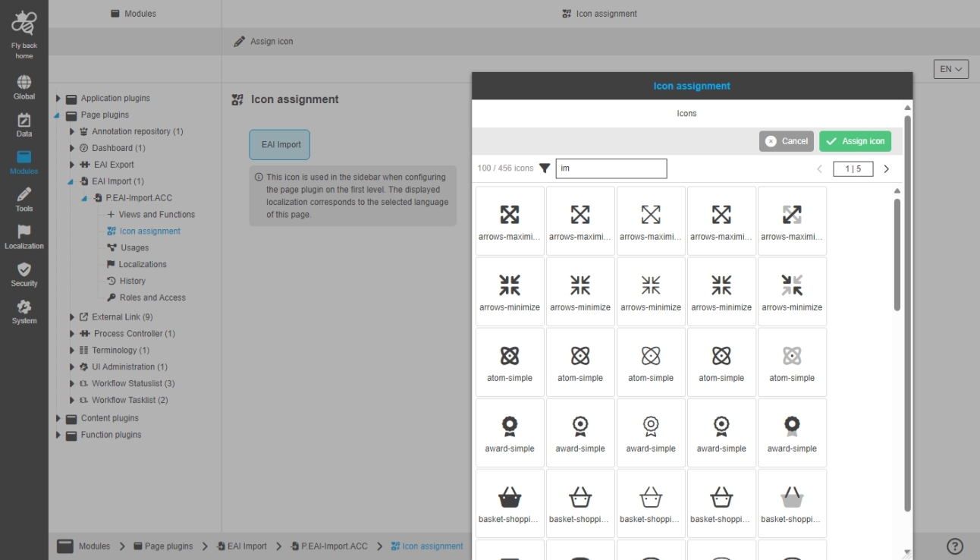
Task: Expand the Terminology node
Action: point(72,351)
